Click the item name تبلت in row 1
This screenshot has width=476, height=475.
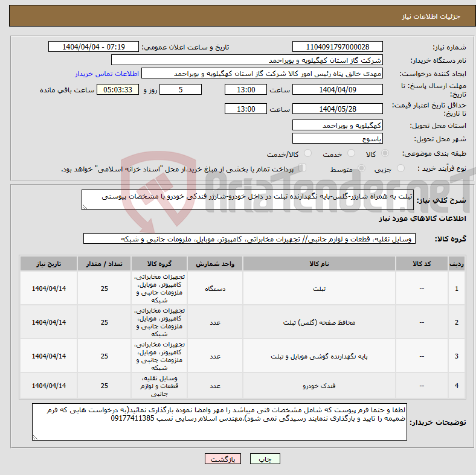[x=319, y=289]
